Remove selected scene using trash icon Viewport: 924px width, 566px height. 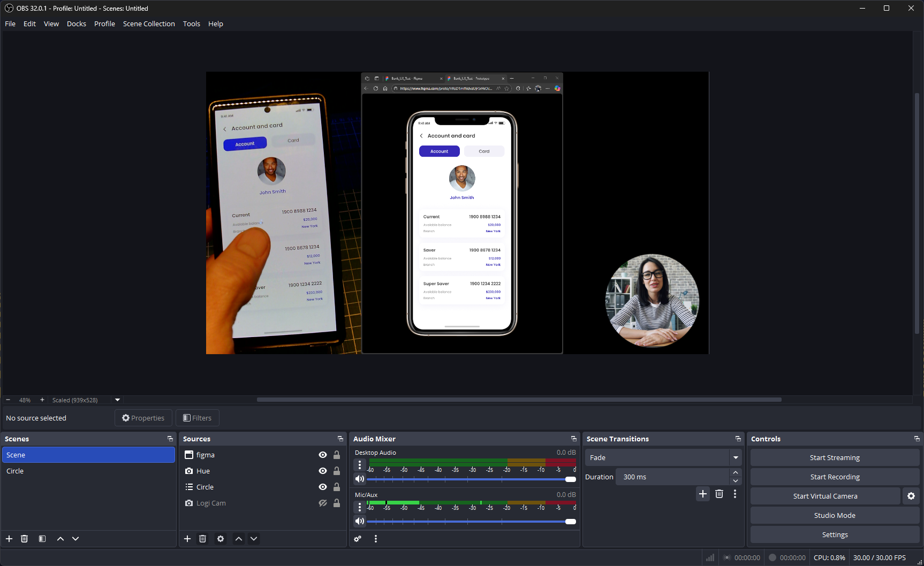pos(24,539)
